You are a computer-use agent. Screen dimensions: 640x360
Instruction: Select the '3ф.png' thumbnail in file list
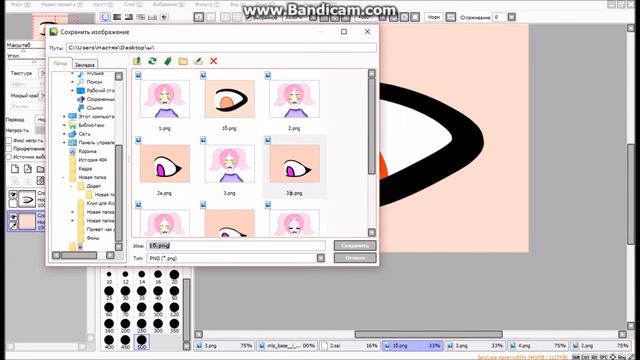coord(294,164)
